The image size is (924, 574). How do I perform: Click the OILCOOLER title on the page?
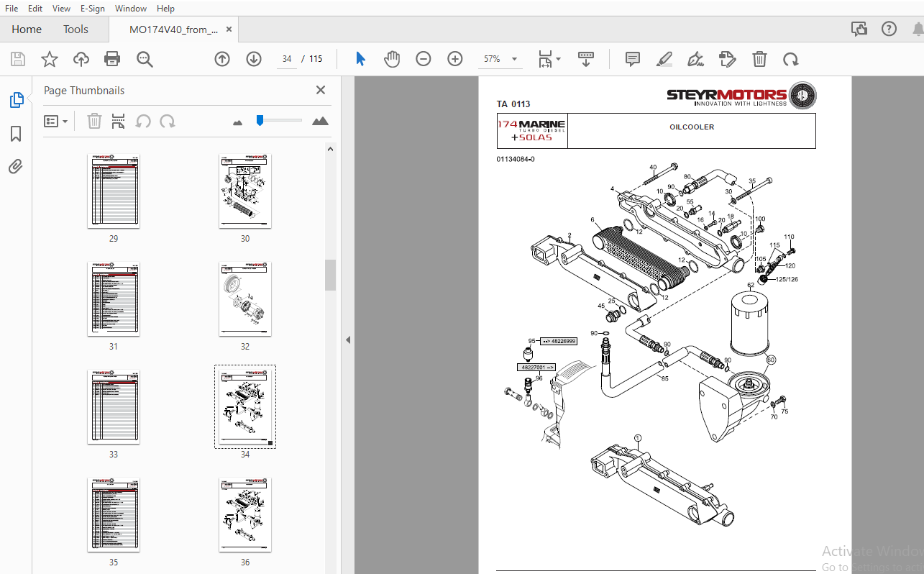pos(692,127)
